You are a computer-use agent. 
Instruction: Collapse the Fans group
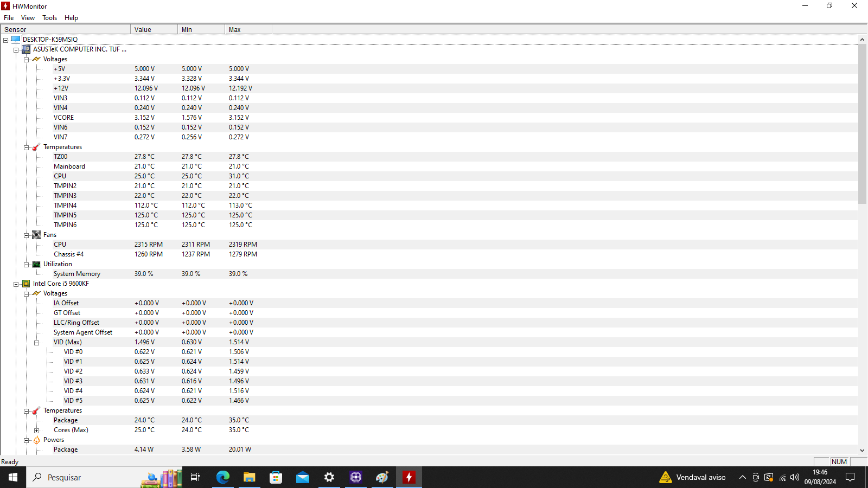click(x=26, y=235)
